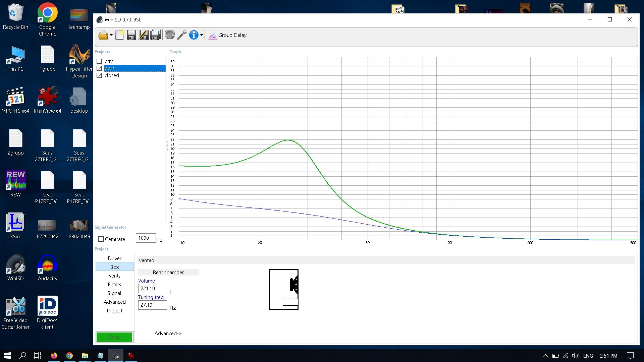Screen dimensions: 644x362
Task: Uncheck the closed project checkbox
Action: 99,75
